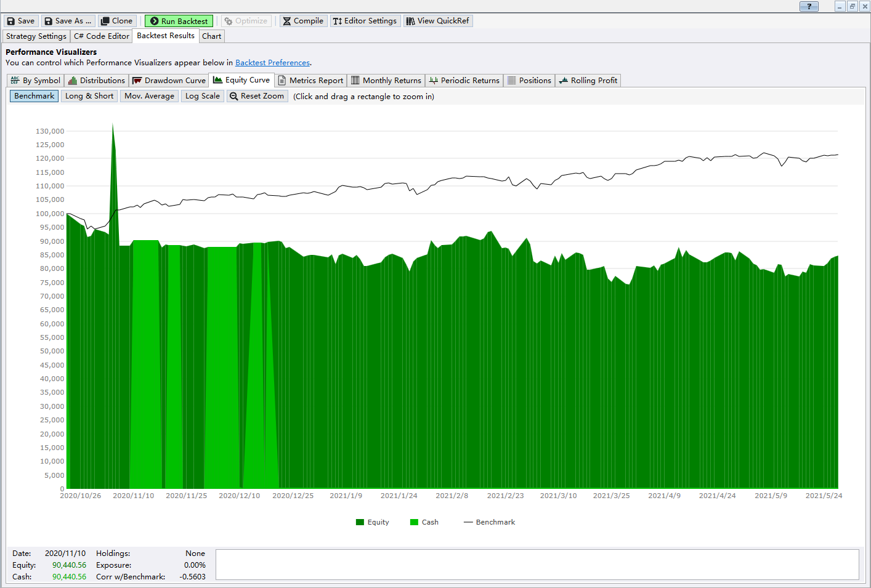
Task: Click the Cash legend color swatch
Action: (414, 522)
